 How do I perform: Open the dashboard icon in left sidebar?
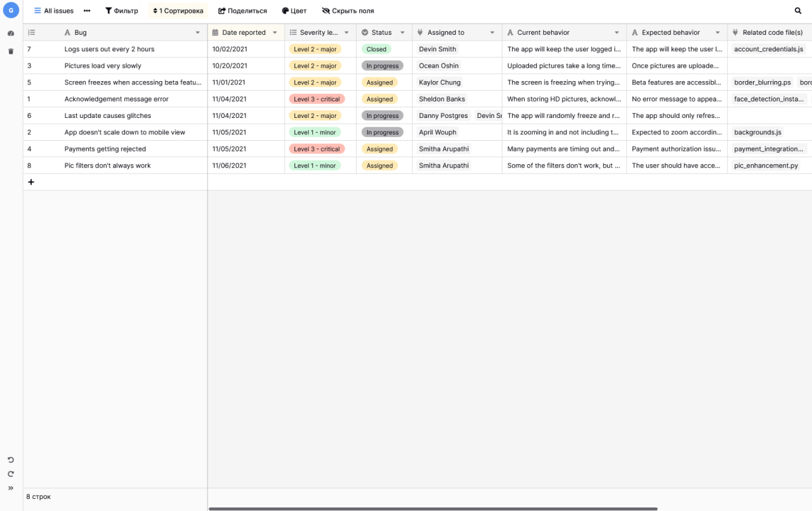click(11, 33)
